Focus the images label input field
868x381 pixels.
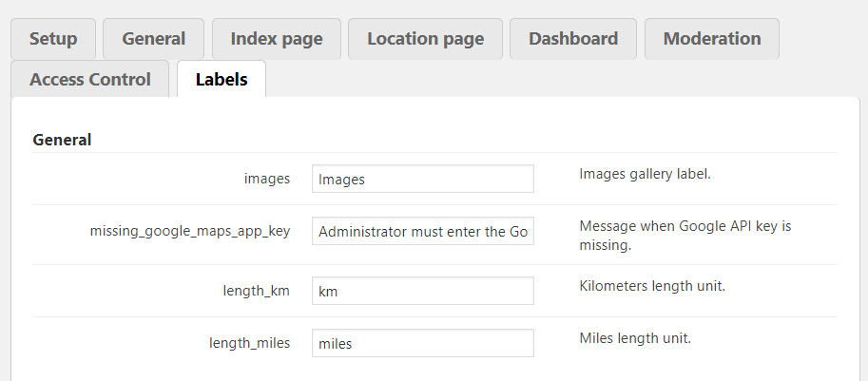tap(422, 179)
